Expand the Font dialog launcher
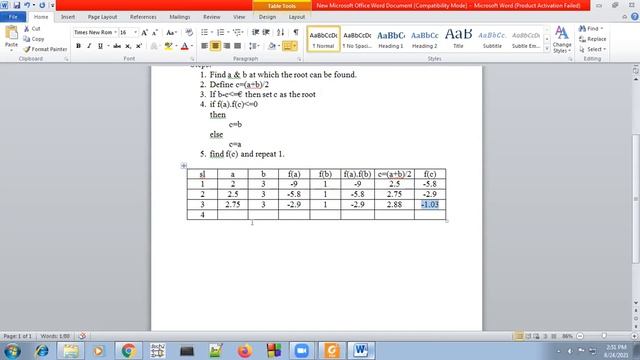The height and width of the screenshot is (360, 640). 192,59
